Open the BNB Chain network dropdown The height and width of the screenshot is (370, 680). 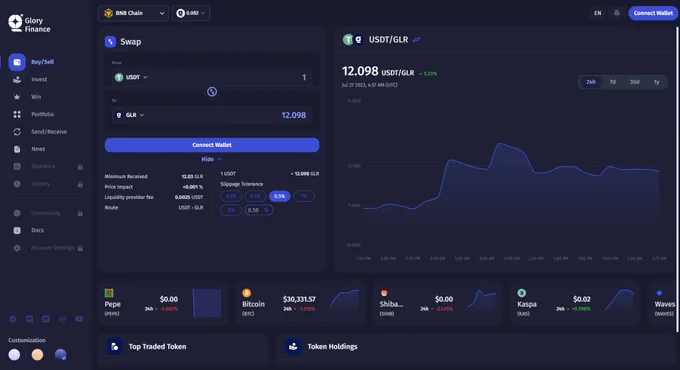click(x=133, y=13)
